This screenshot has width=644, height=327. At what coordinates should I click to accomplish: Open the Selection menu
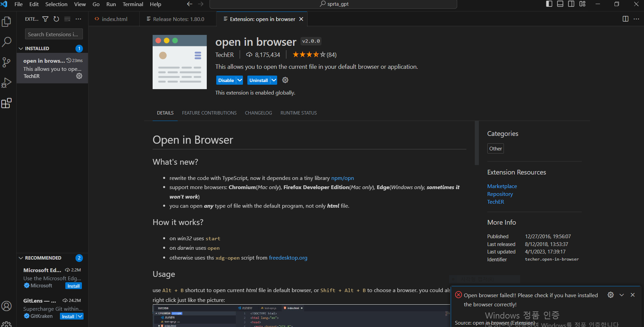(56, 4)
